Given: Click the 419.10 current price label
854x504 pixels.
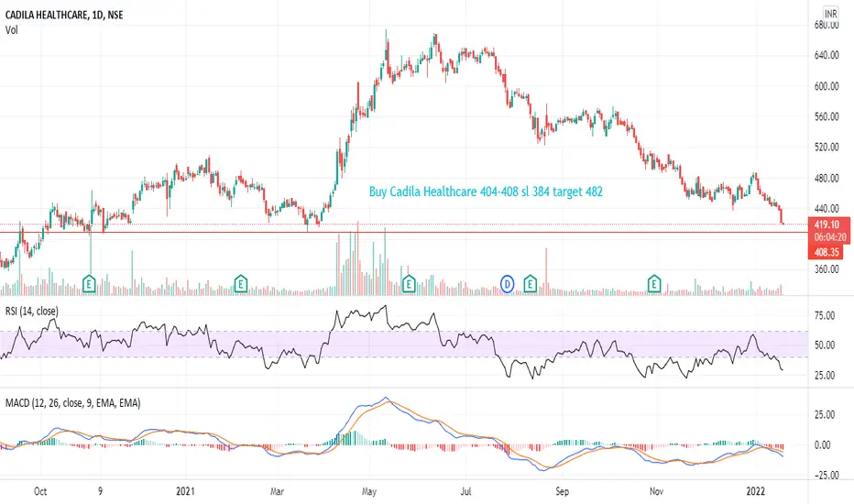Looking at the screenshot, I should click(827, 225).
